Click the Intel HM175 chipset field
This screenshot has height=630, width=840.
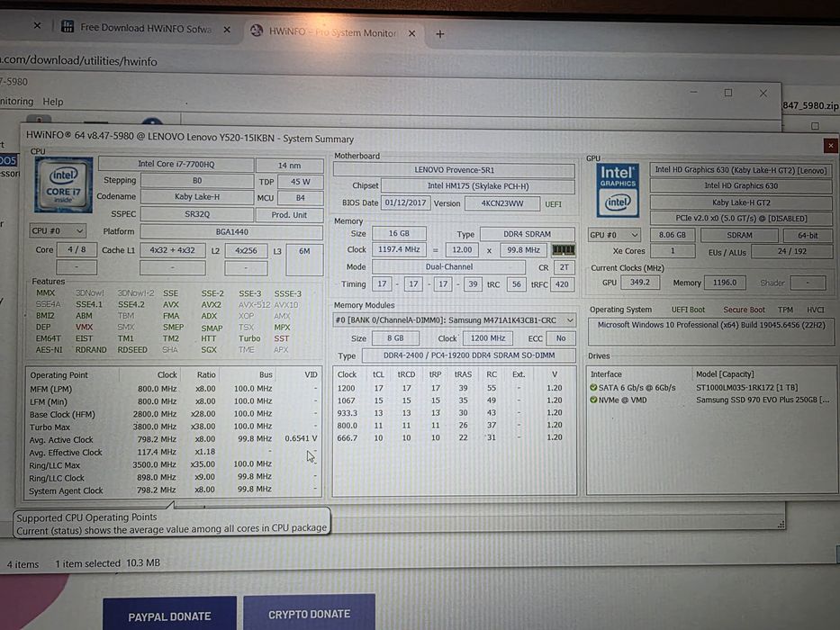pos(478,186)
